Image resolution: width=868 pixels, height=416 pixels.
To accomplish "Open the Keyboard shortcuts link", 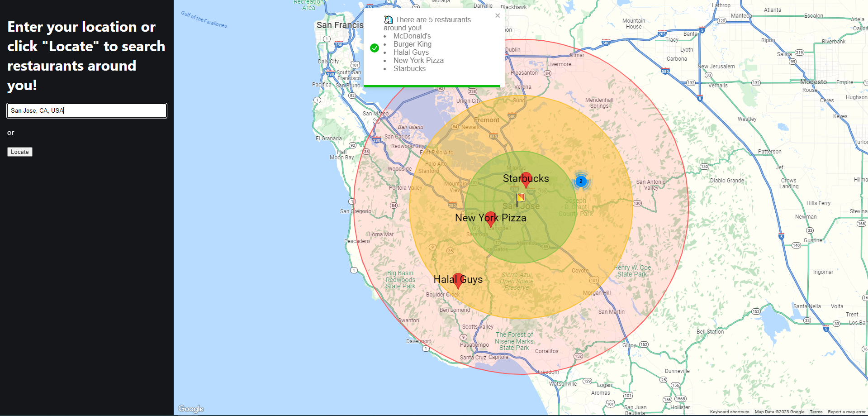I will pos(729,412).
